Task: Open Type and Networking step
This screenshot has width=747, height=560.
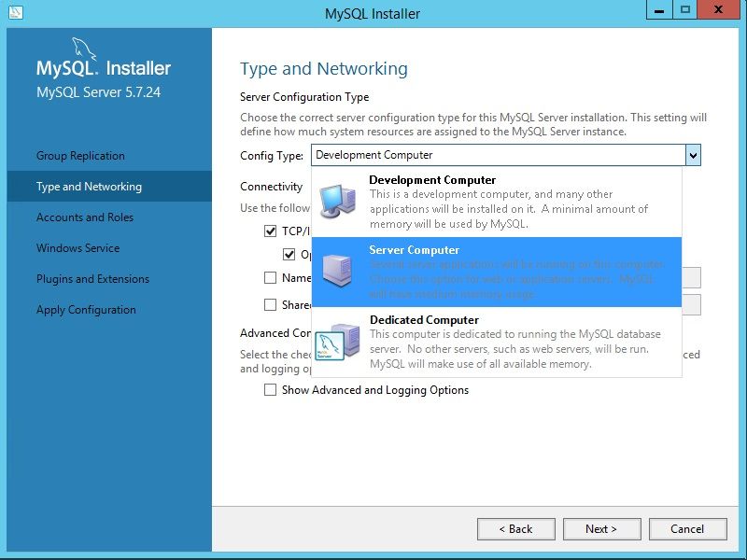Action: (x=109, y=186)
